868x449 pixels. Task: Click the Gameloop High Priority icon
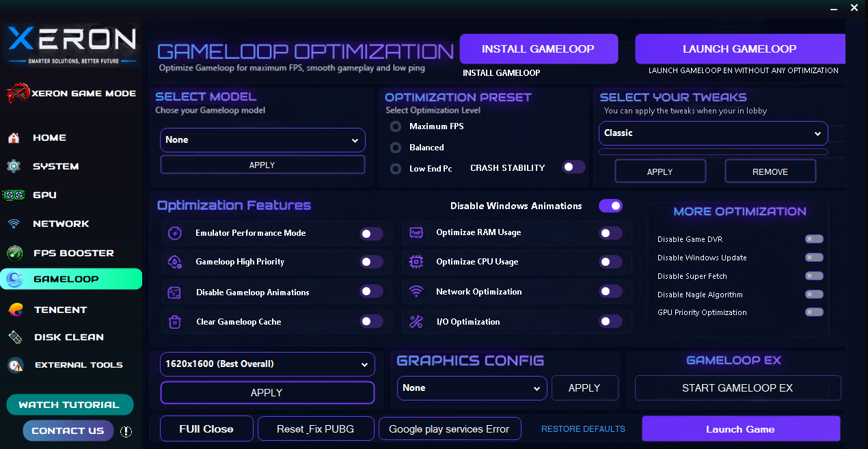(x=175, y=262)
